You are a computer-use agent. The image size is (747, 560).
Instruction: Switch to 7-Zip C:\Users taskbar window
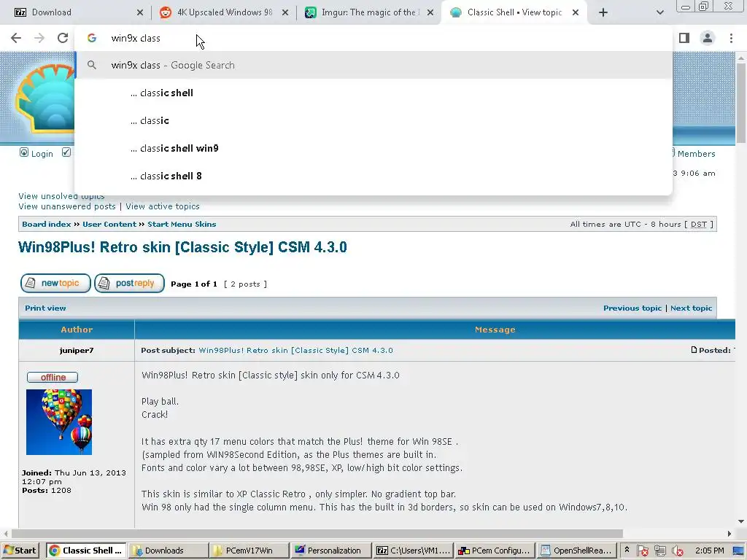pos(411,551)
